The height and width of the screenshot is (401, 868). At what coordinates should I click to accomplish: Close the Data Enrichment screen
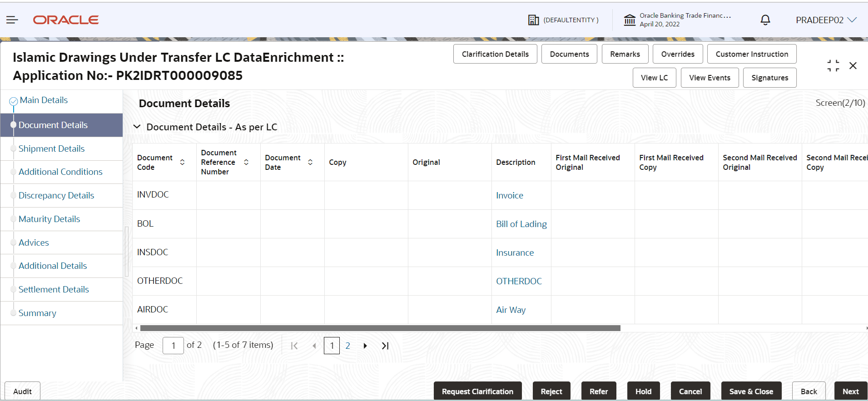pos(853,66)
